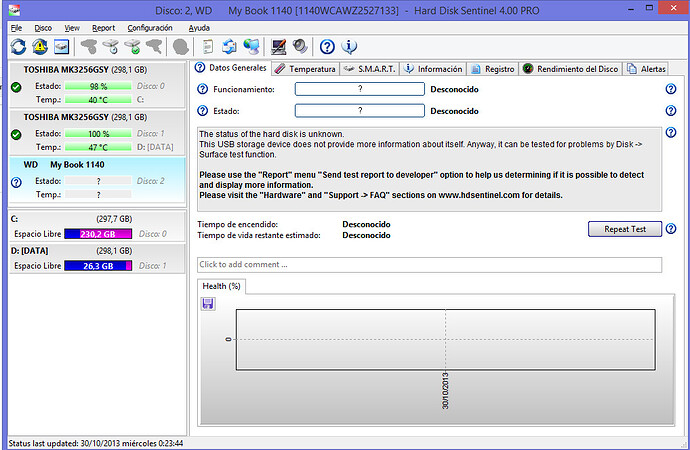Click the toolbar question mark help icon
Image resolution: width=690 pixels, height=450 pixels.
[327, 47]
